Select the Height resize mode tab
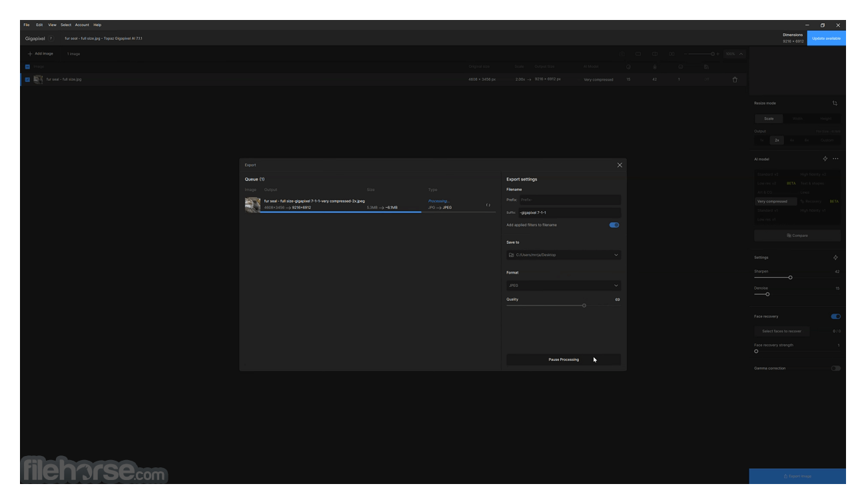Viewport: 866px width, 504px height. tap(826, 119)
